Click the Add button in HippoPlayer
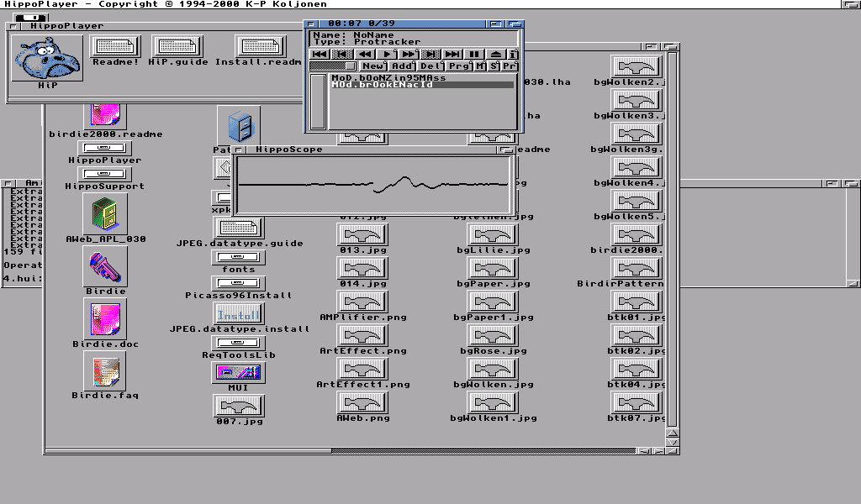Screen dimensions: 861x504 (x=402, y=66)
